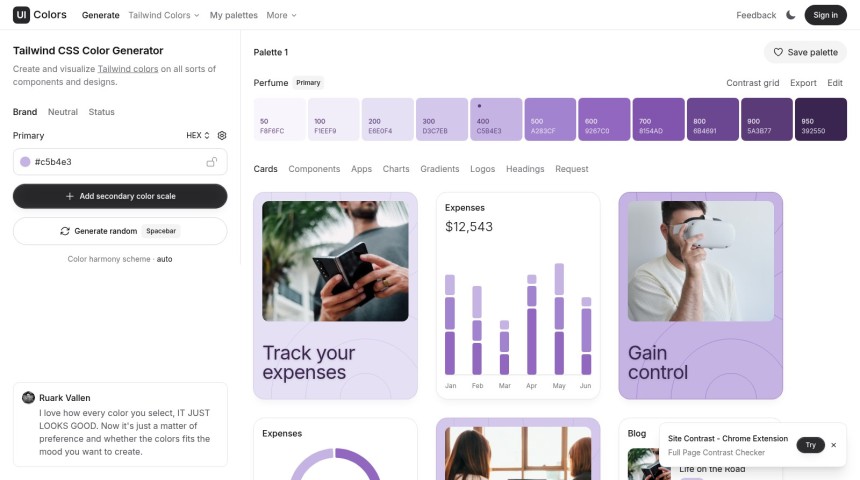This screenshot has height=480, width=860.
Task: Select the Gradients preview tab
Action: (440, 169)
